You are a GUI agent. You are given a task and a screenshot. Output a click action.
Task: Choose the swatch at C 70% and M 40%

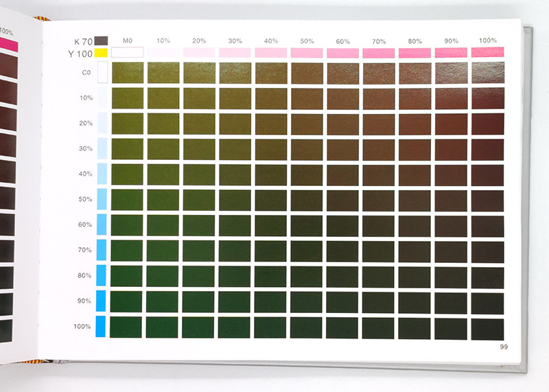coord(270,251)
